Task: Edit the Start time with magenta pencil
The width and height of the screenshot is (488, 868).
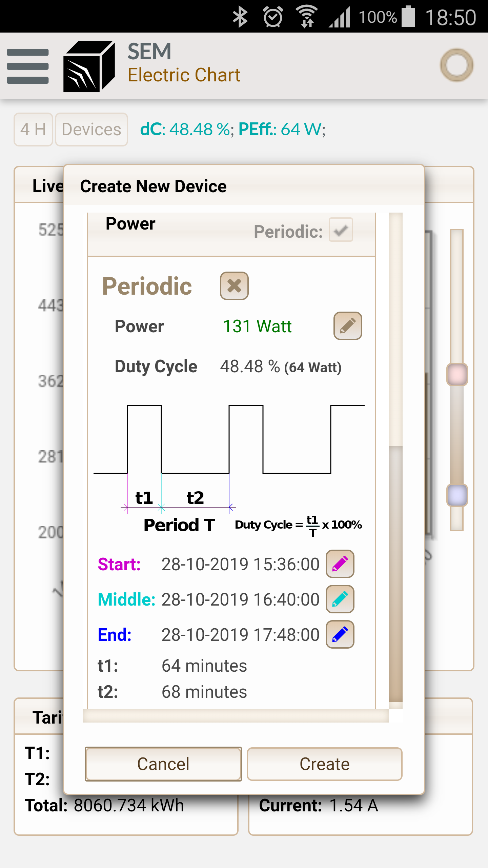Action: point(340,564)
